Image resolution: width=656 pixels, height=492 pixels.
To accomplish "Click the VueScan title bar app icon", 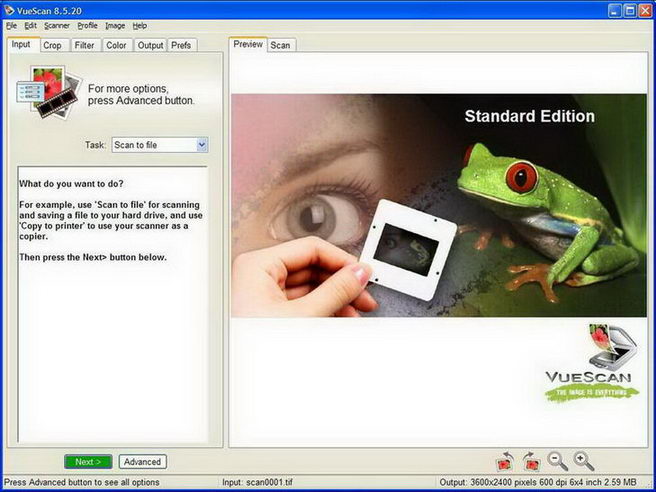I will [x=10, y=8].
